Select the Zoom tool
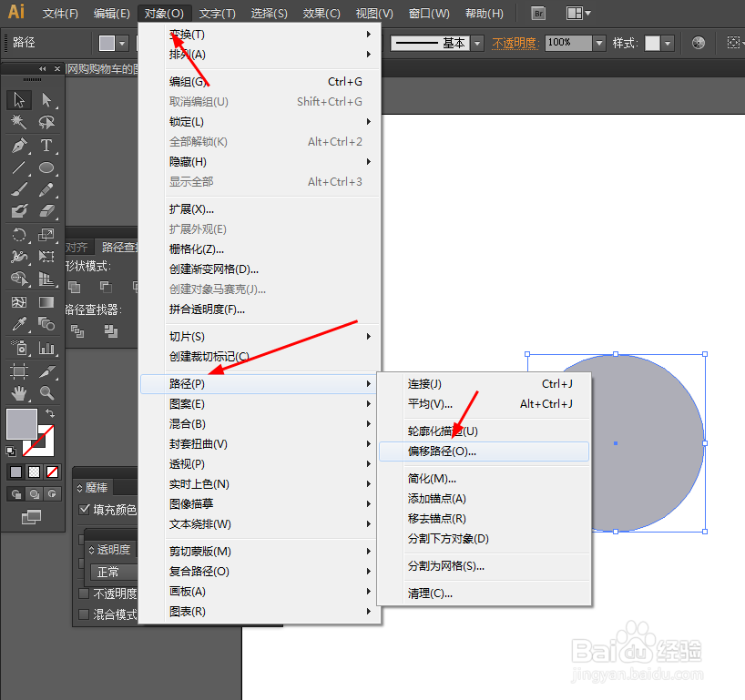Image resolution: width=745 pixels, height=700 pixels. tap(46, 392)
